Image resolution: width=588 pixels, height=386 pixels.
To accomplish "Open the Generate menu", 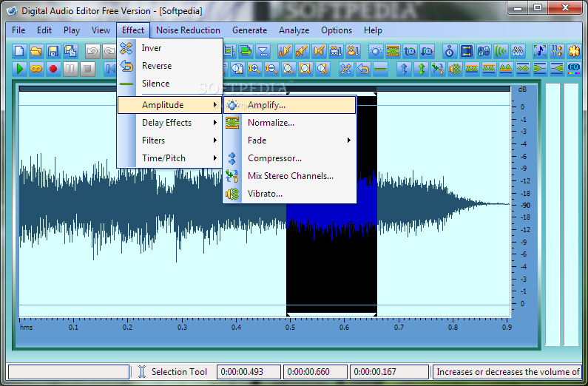I will click(249, 30).
